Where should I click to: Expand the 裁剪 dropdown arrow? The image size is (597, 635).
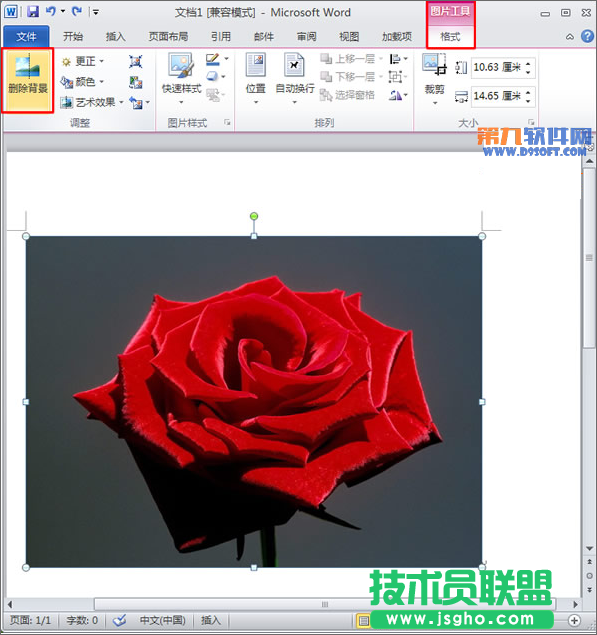[x=435, y=103]
